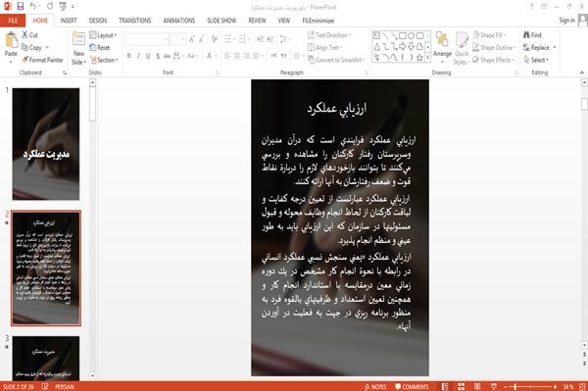588x391 pixels.
Task: Open Select menu in Editing group
Action: point(536,60)
